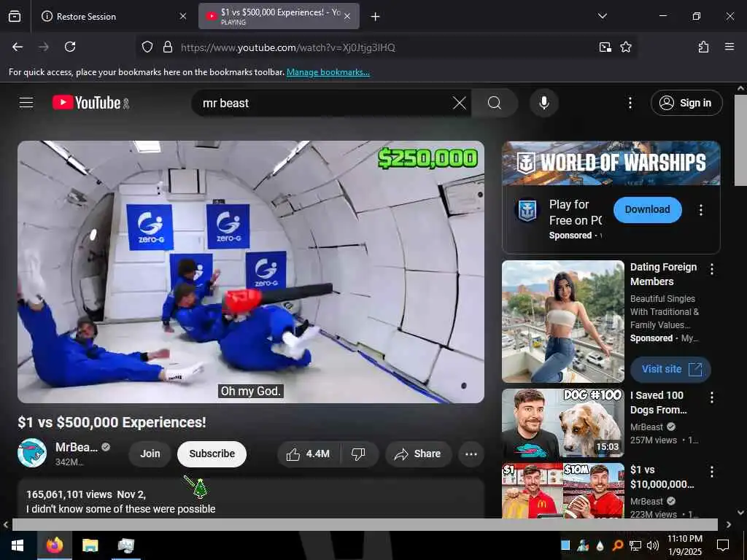747x560 pixels.
Task: Clear the search query with X
Action: click(x=460, y=103)
